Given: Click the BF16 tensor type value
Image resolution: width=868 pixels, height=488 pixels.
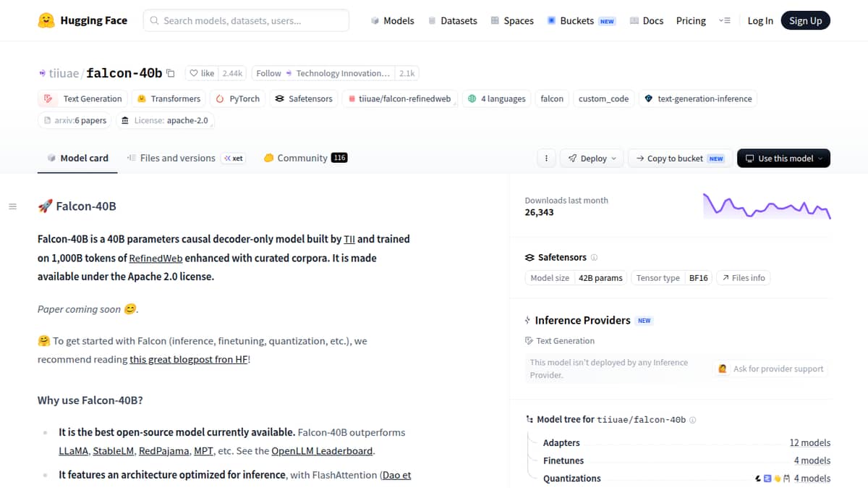Looking at the screenshot, I should [x=699, y=277].
